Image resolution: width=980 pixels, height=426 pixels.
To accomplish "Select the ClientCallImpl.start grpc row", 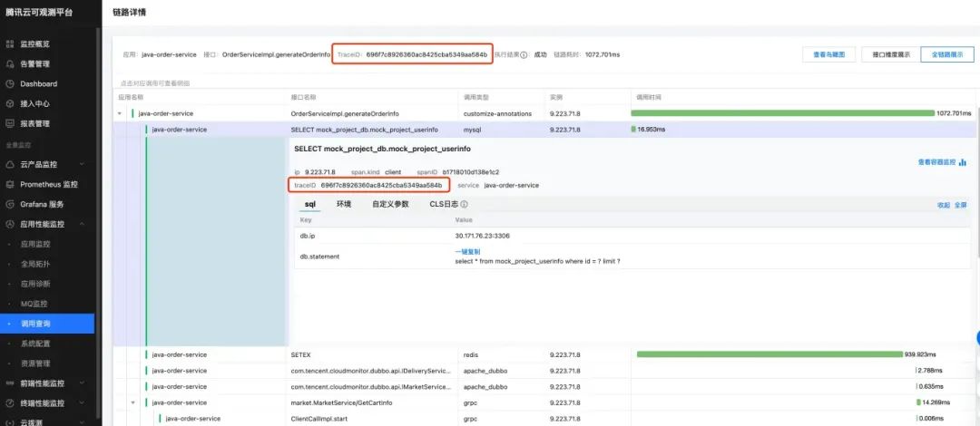I will click(x=544, y=419).
